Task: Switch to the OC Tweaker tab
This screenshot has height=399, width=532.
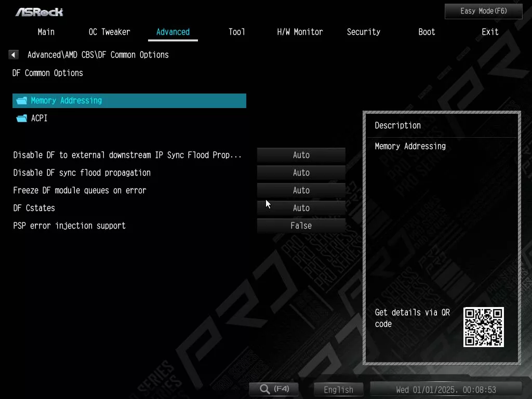Action: (109, 32)
